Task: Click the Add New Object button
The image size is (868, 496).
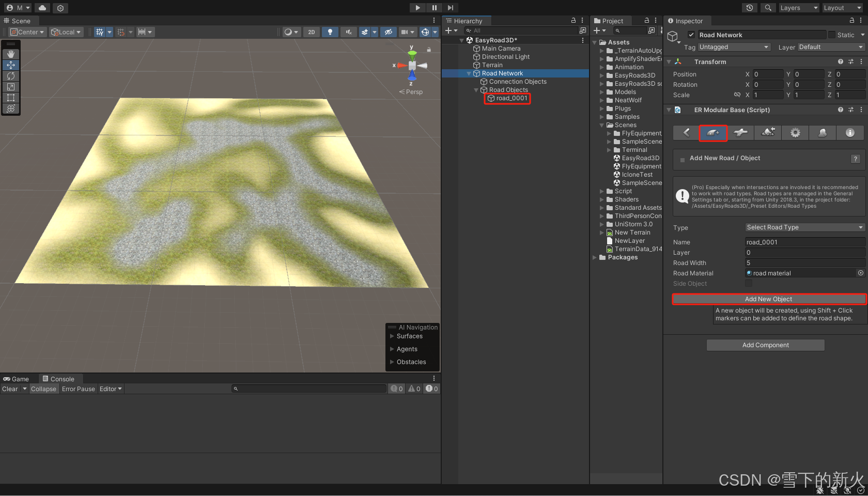Action: [768, 299]
